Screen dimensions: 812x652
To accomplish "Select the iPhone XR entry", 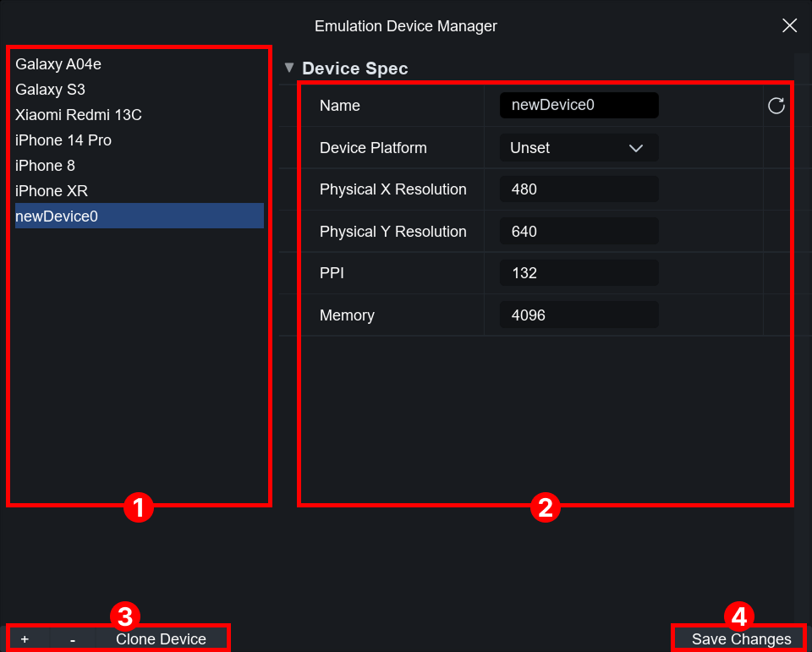I will pyautogui.click(x=52, y=191).
